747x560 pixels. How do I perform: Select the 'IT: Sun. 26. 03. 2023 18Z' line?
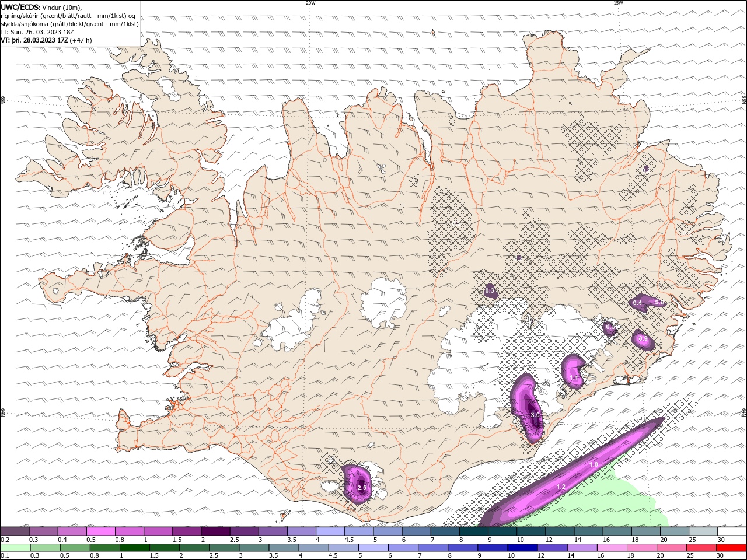tap(37, 32)
